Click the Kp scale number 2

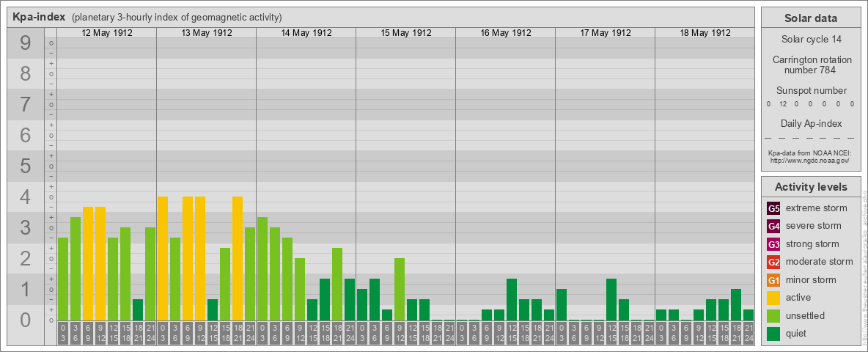pos(26,258)
